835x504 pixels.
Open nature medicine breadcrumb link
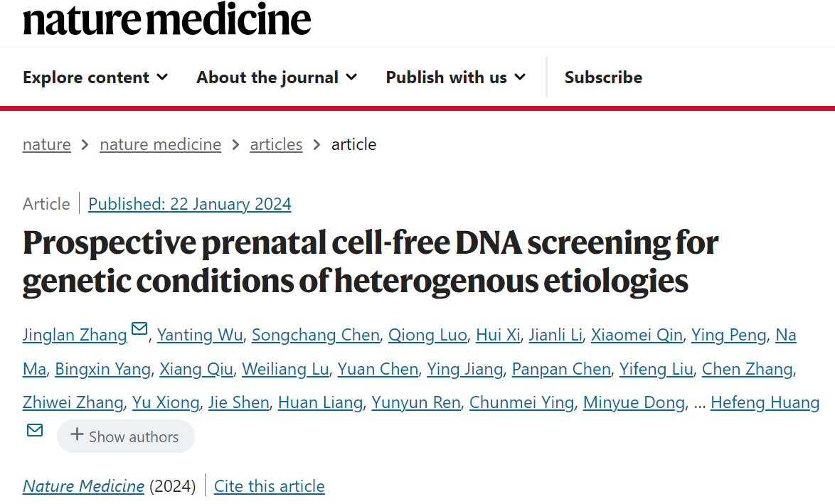(x=160, y=144)
